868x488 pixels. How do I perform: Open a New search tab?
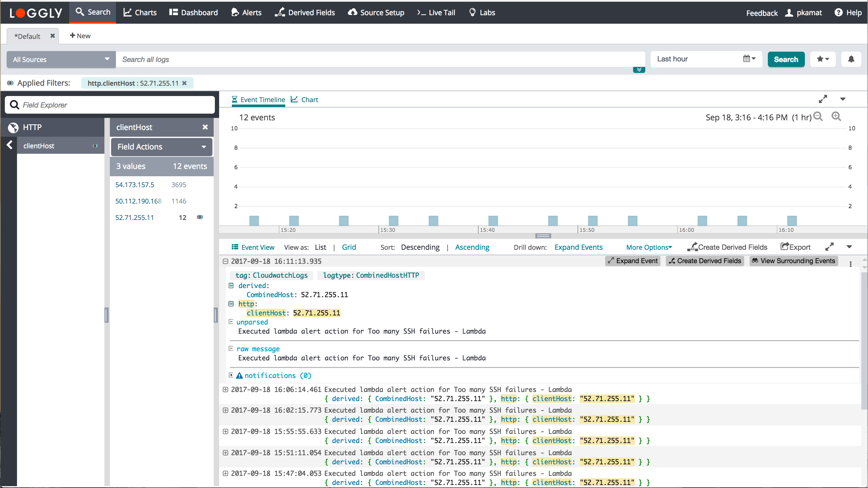click(80, 36)
